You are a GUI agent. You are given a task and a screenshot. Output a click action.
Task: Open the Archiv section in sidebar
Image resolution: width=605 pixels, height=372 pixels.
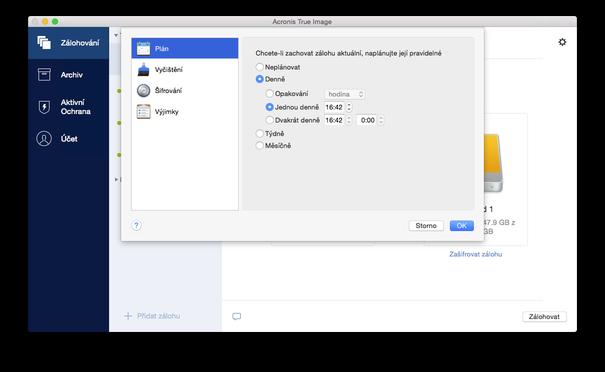pos(68,75)
